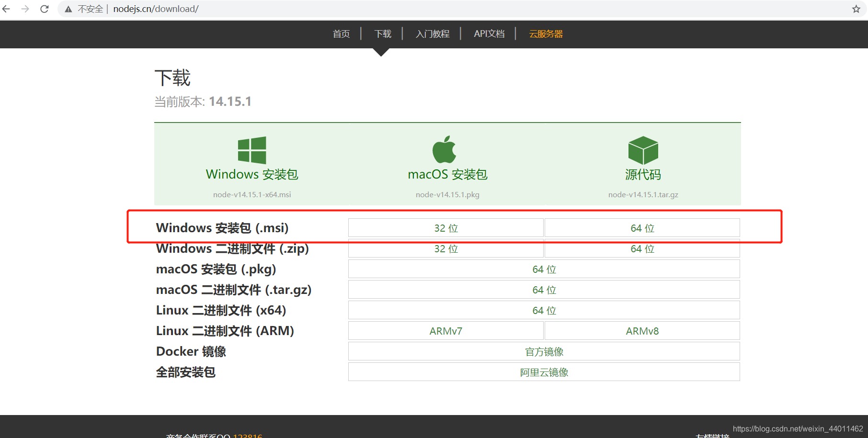Click node-v14.15.1-x64.msi file name
The height and width of the screenshot is (438, 868).
(x=252, y=195)
